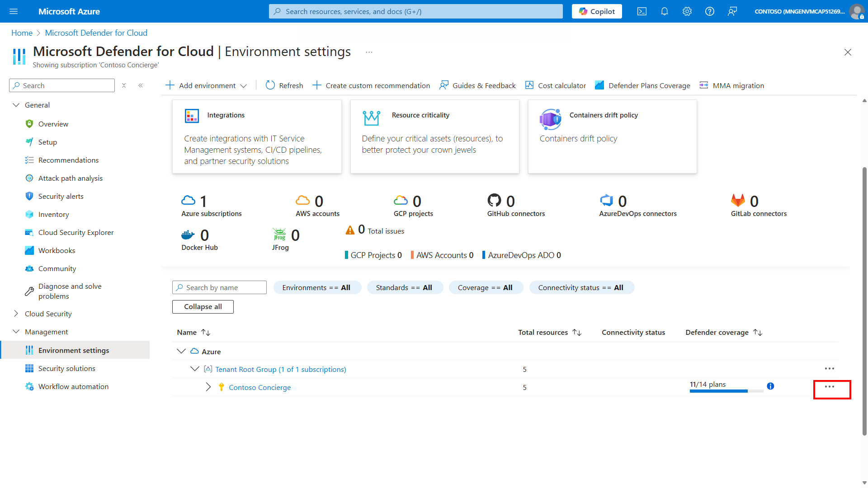Open Cloud Security Explorer
Viewport: 868px width, 488px height.
click(75, 232)
